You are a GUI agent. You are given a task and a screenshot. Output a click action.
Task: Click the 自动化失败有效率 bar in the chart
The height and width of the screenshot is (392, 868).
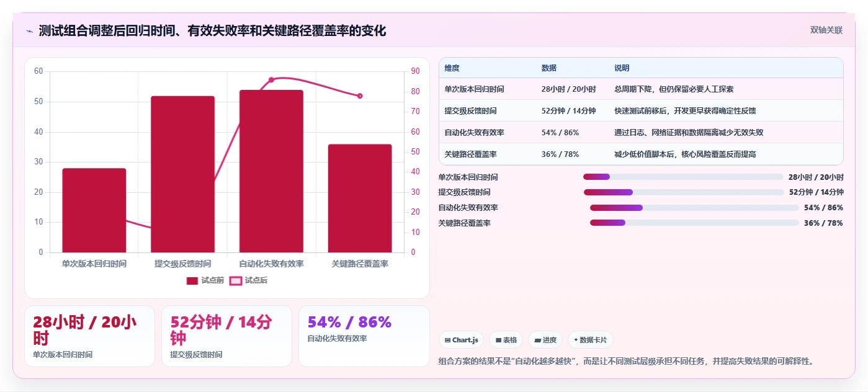(x=272, y=171)
